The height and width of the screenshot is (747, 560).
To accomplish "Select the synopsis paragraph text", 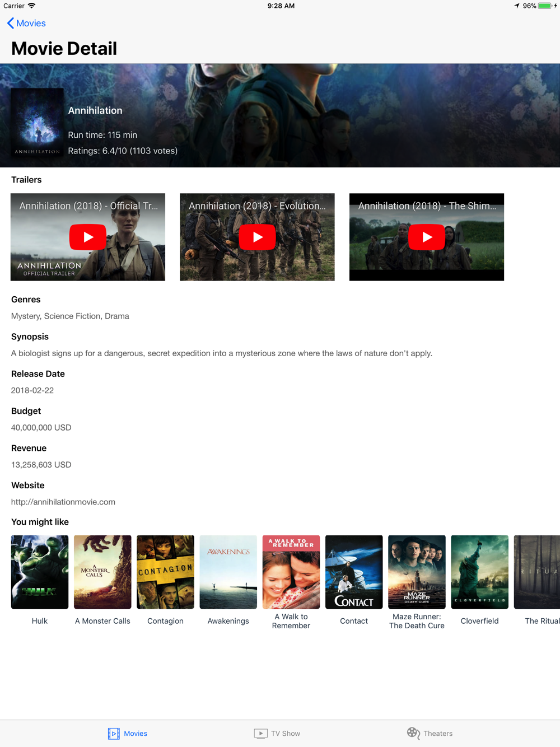I will (x=222, y=353).
